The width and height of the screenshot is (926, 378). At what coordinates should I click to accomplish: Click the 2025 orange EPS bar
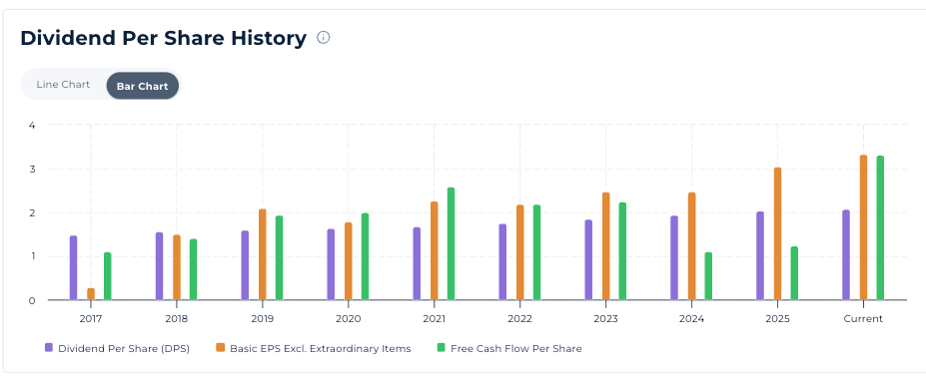tap(778, 234)
